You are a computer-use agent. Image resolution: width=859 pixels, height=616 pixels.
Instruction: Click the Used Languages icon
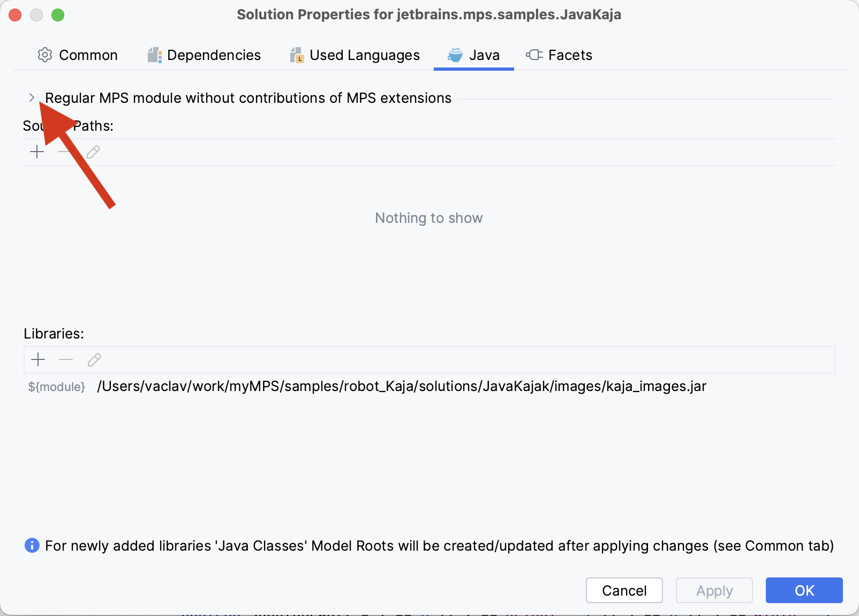point(296,55)
